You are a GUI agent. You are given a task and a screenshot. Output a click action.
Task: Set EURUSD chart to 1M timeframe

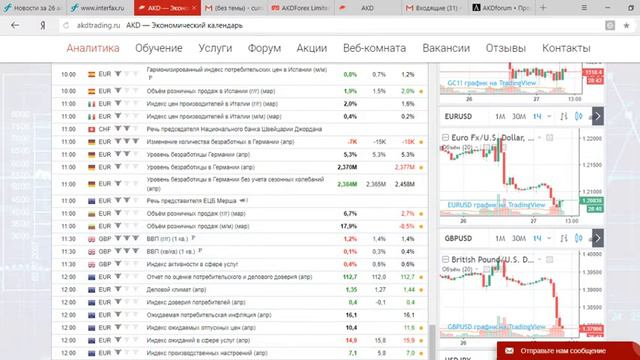click(500, 117)
